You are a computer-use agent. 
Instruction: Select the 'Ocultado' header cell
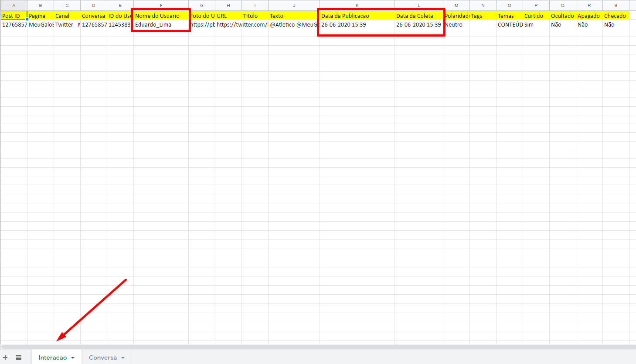coord(563,16)
